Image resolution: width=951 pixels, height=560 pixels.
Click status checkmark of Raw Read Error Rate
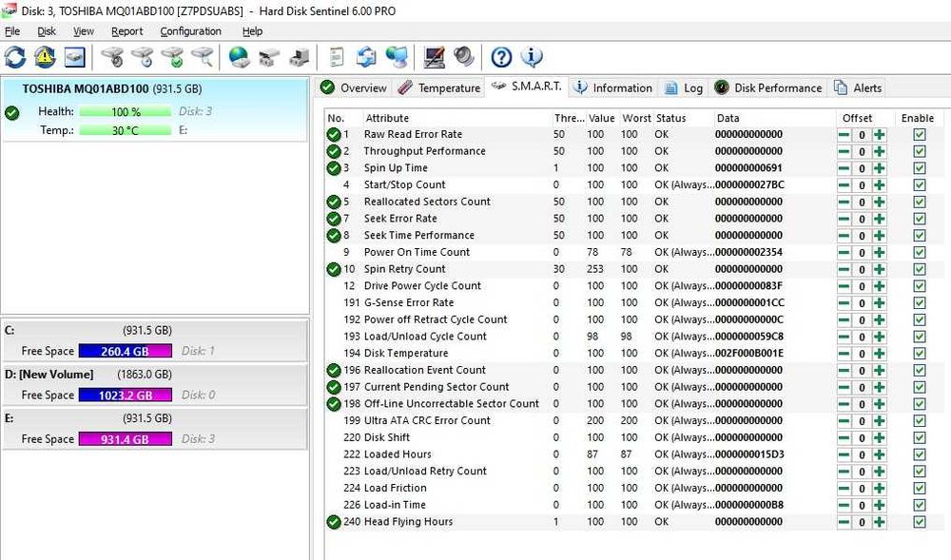[x=334, y=135]
